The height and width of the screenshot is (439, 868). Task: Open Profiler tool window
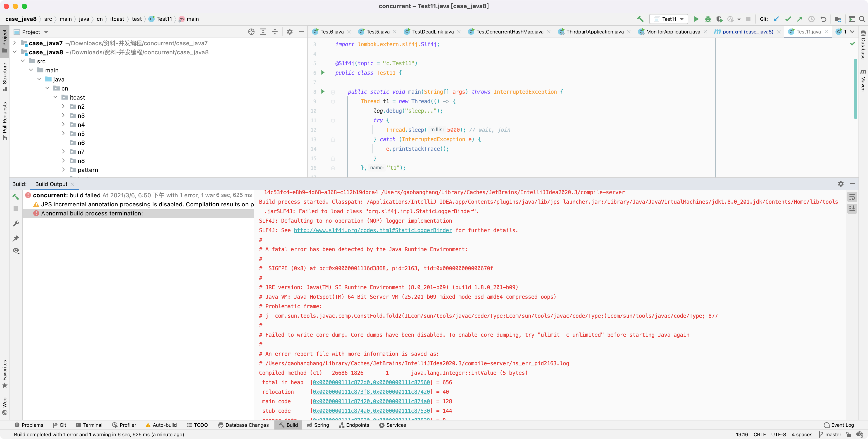124,425
